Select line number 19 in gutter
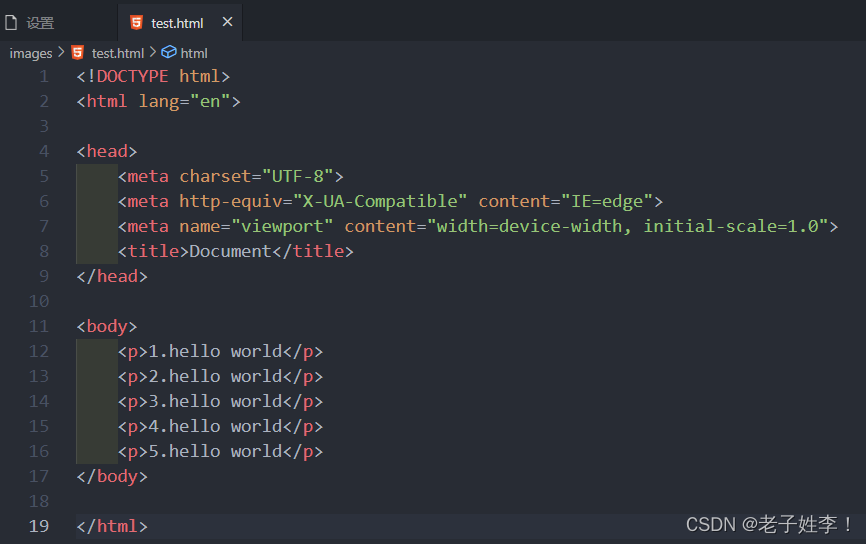 pos(39,526)
